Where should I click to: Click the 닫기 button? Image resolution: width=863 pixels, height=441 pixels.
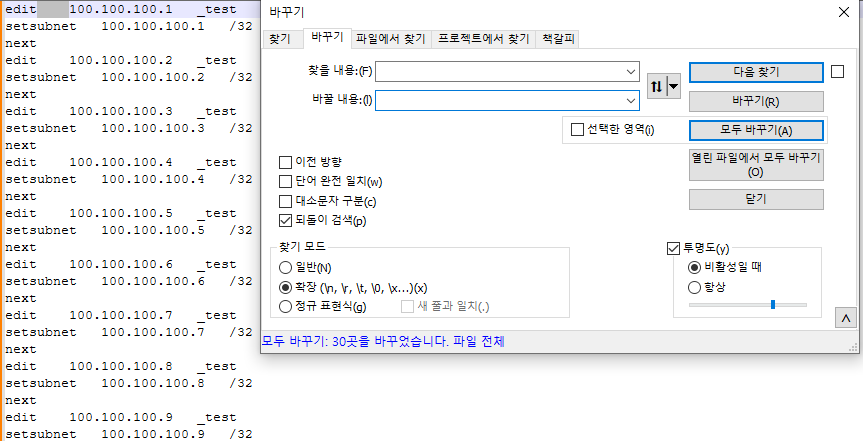click(x=756, y=199)
